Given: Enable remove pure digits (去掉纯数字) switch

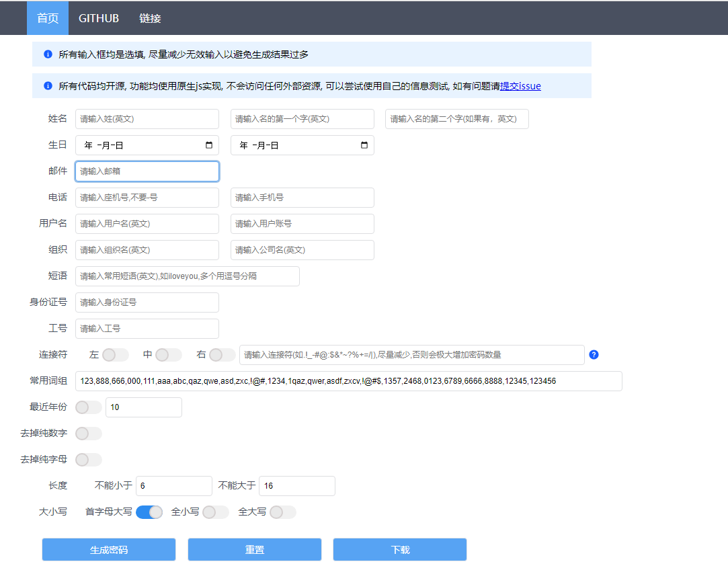Looking at the screenshot, I should tap(89, 434).
